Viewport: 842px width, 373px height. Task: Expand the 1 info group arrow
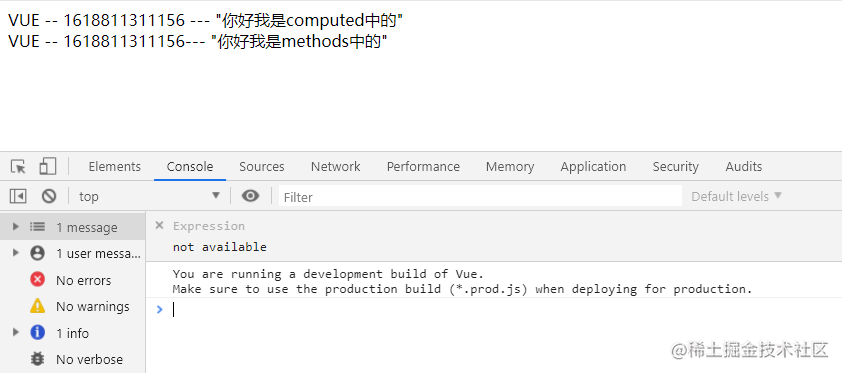[x=16, y=332]
